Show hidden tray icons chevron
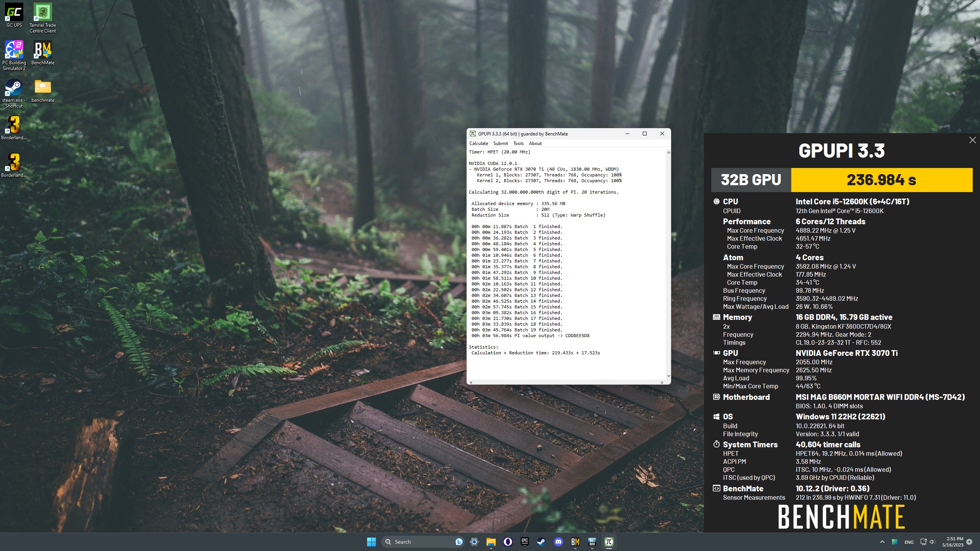 coord(882,542)
